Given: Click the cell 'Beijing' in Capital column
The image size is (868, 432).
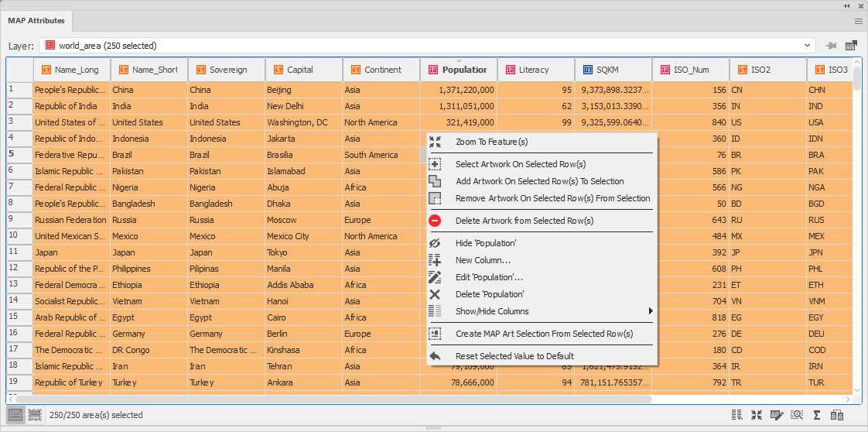Looking at the screenshot, I should tap(304, 90).
